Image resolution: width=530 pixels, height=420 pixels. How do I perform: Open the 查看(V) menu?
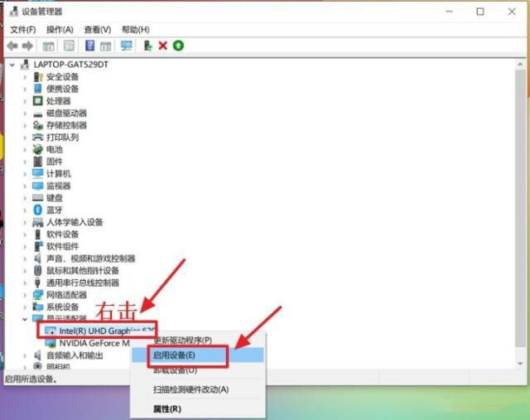pyautogui.click(x=97, y=30)
